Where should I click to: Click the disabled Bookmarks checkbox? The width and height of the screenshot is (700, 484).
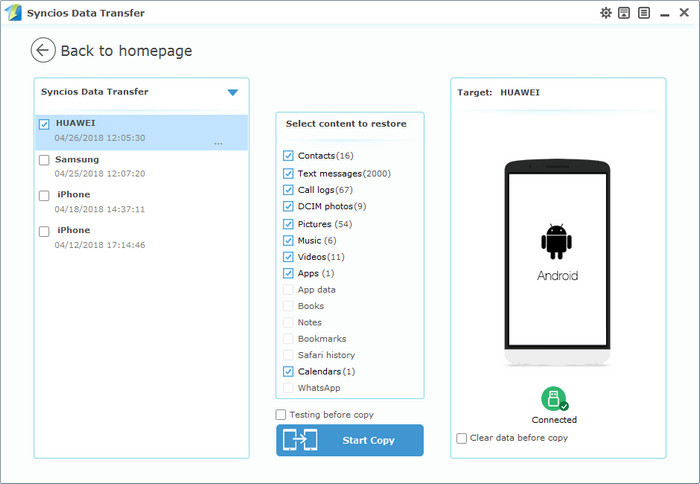click(288, 338)
